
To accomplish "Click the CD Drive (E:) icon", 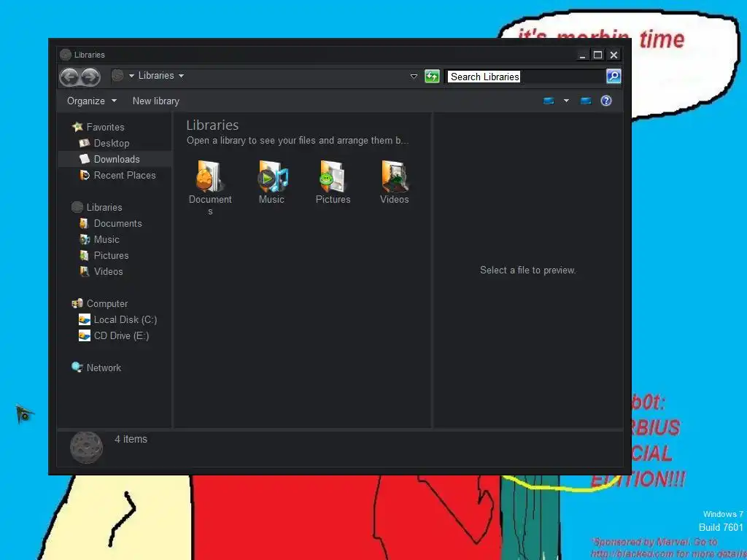I will pyautogui.click(x=85, y=335).
